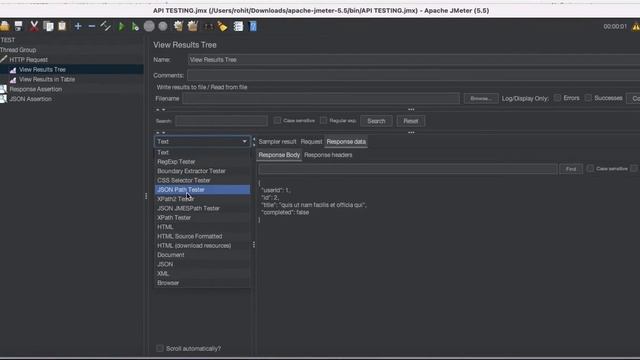Screen dimensions: 640x360
Task: Open the Response data tab
Action: click(346, 142)
